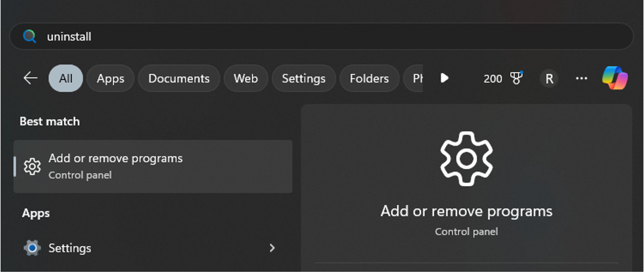Click the back arrow icon

click(x=30, y=78)
